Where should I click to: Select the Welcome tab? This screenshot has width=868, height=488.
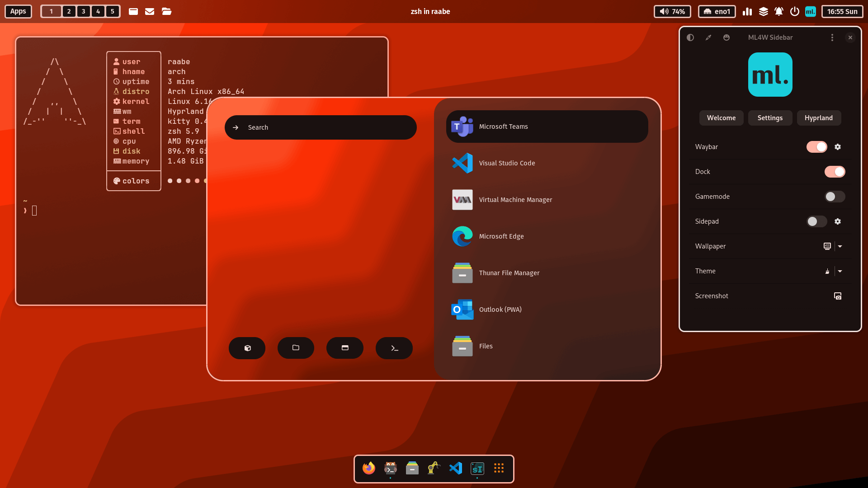pos(721,118)
